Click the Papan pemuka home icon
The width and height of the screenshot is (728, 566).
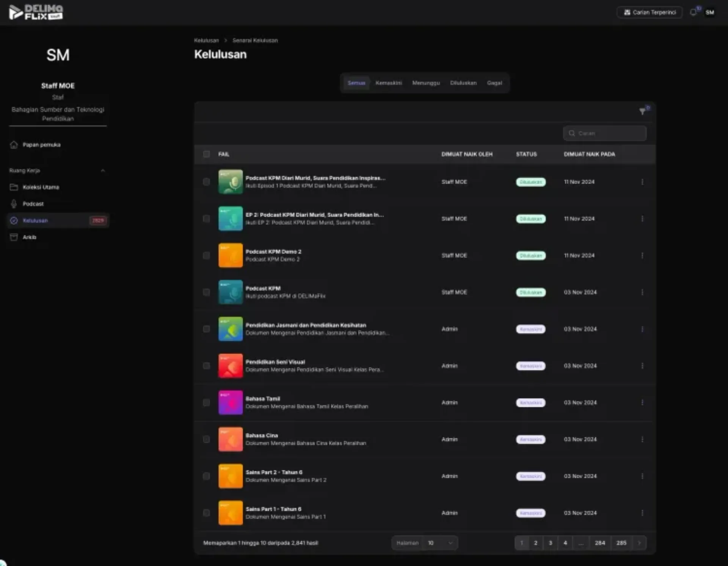point(14,145)
